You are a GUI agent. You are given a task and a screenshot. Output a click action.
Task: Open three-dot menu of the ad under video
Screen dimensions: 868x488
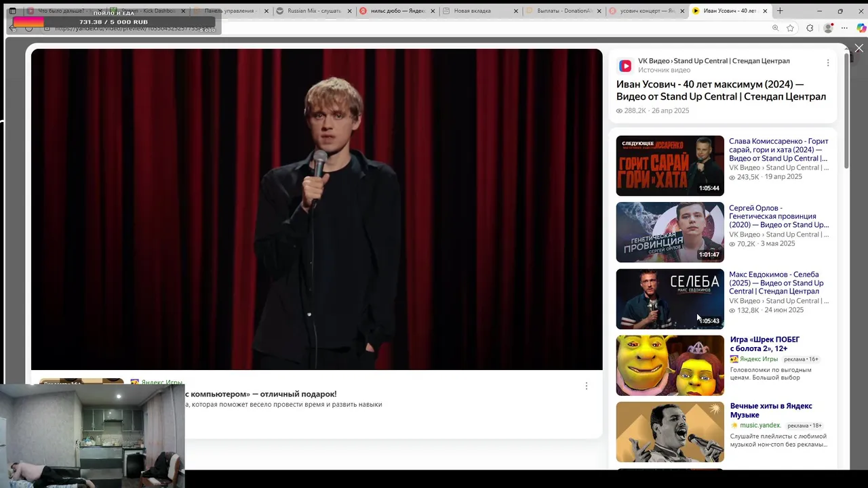tap(586, 386)
